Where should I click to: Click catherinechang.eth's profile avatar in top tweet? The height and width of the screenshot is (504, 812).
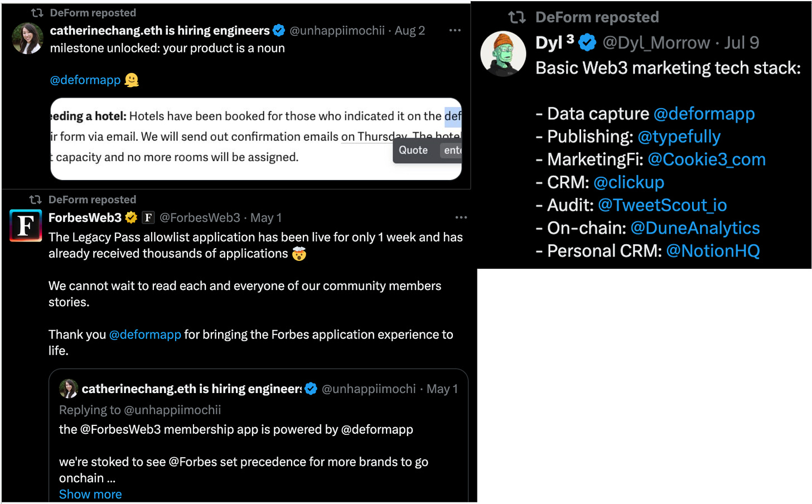point(27,38)
